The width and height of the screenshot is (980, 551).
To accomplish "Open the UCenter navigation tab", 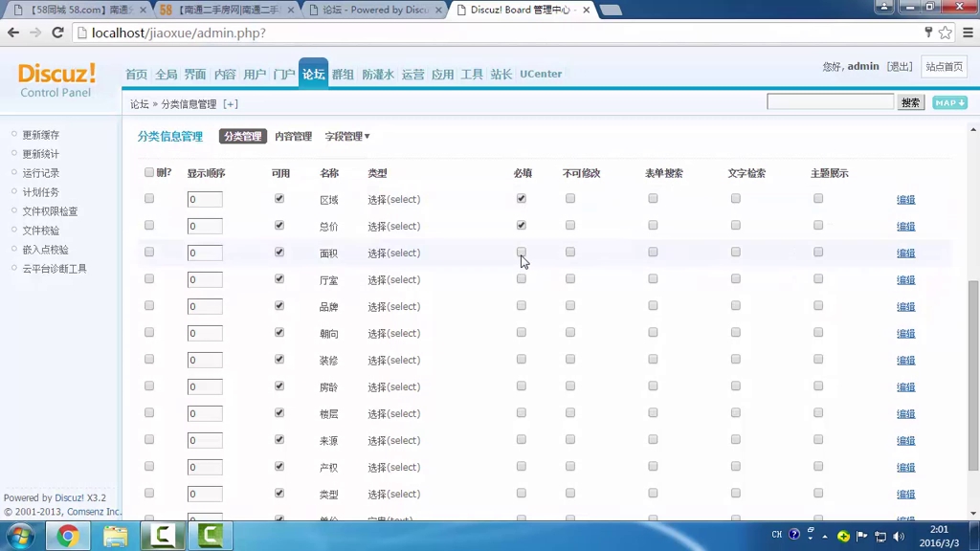I will pyautogui.click(x=541, y=74).
